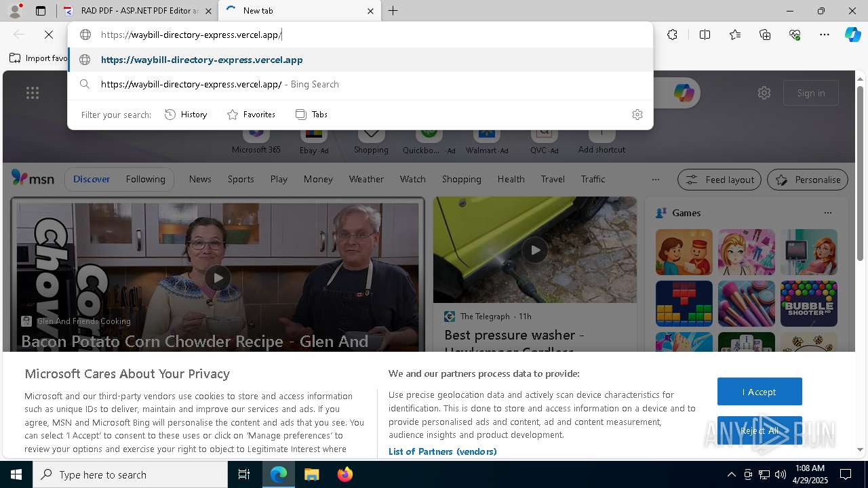Close the New tab
Viewport: 868px width, 488px height.
pyautogui.click(x=370, y=11)
